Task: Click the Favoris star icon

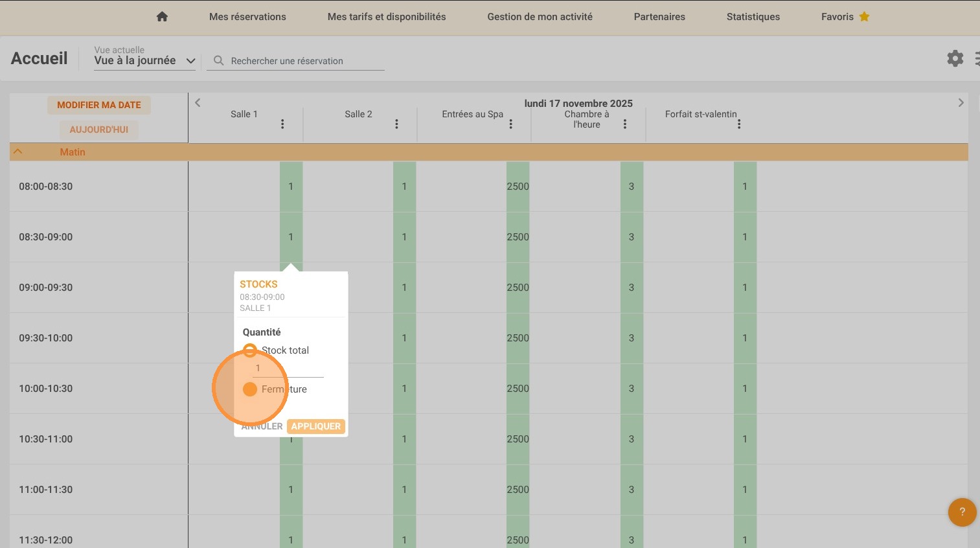Action: 864,17
